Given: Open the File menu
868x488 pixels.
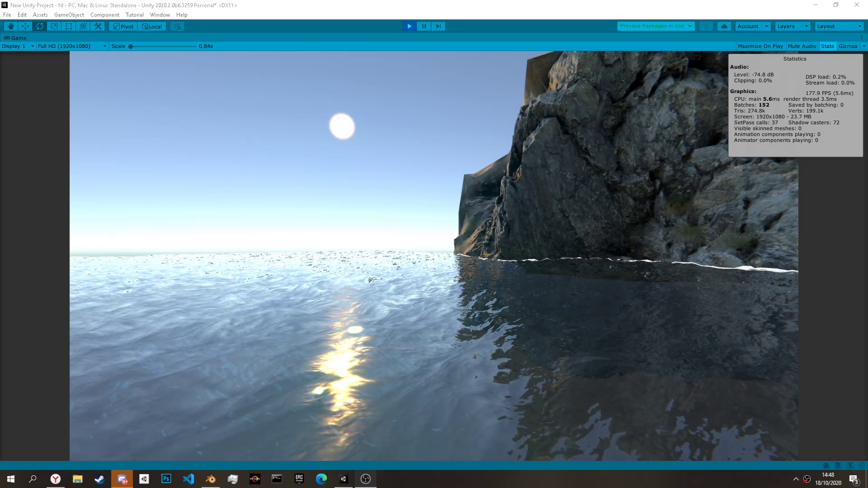Looking at the screenshot, I should tap(7, 15).
